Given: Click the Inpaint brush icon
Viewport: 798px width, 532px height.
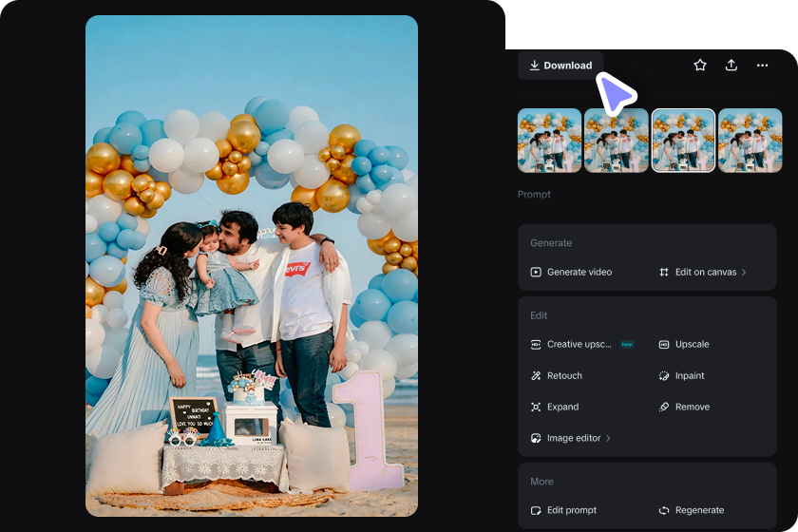Looking at the screenshot, I should [x=664, y=375].
